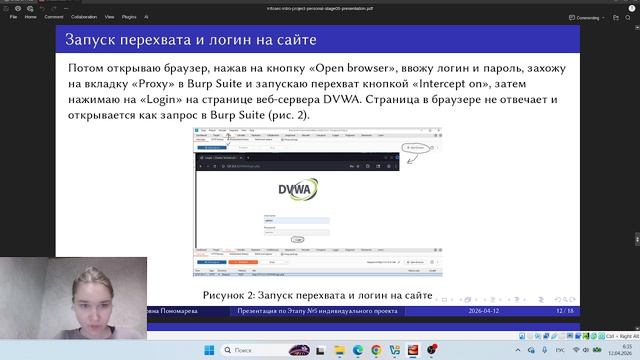The image size is (640, 360).
Task: Click the microphone tray icon
Action: 544,350
